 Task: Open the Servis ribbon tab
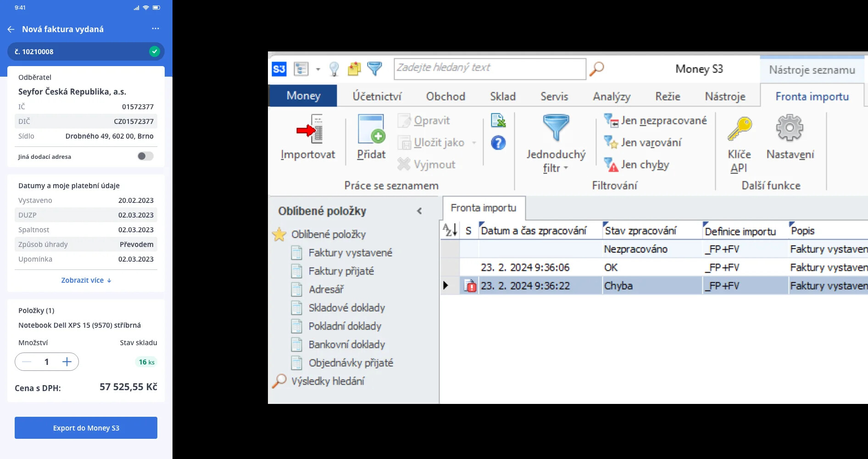pyautogui.click(x=554, y=96)
